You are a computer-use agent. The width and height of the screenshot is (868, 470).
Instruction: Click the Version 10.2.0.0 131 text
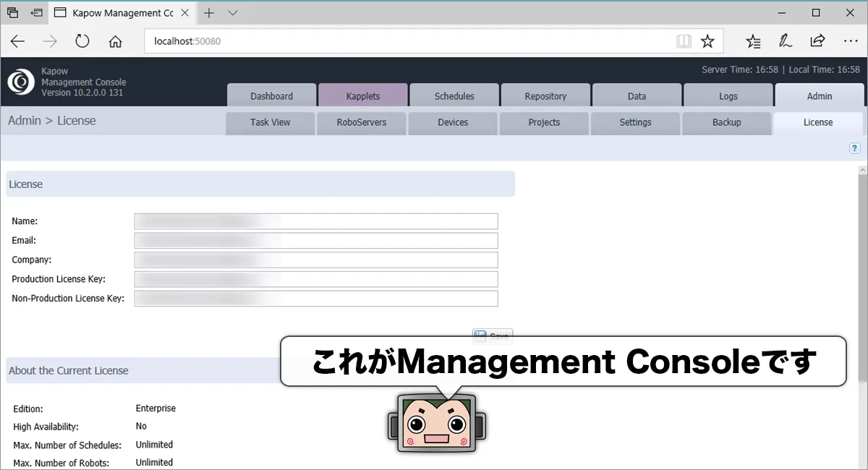tap(82, 93)
